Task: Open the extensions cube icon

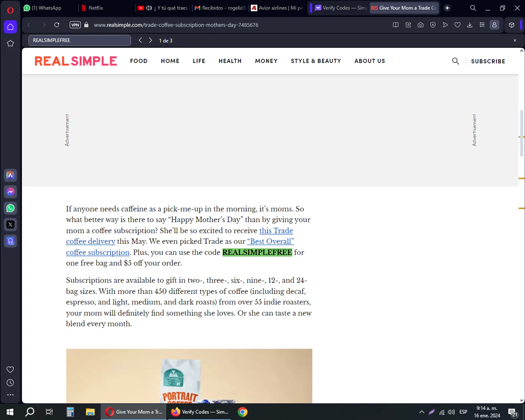Action: click(512, 25)
